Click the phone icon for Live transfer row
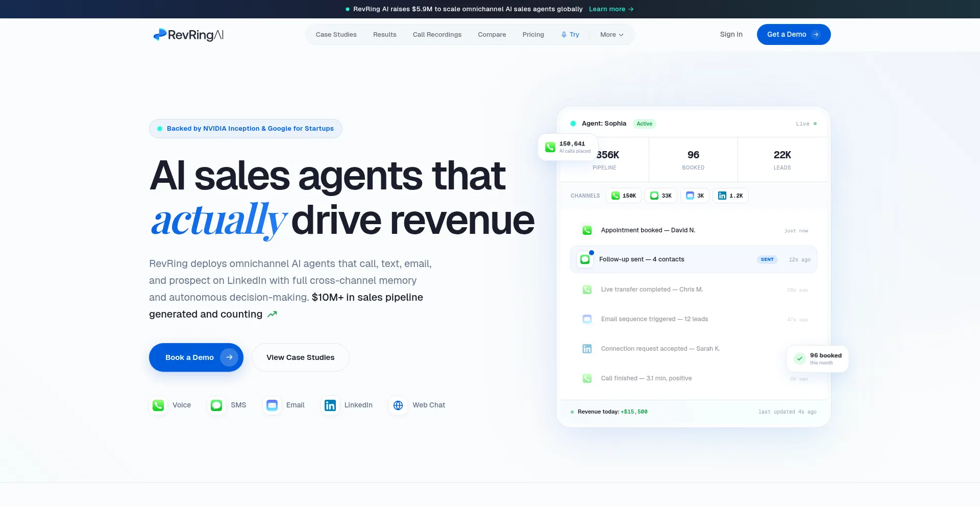The height and width of the screenshot is (507, 980). (x=587, y=289)
